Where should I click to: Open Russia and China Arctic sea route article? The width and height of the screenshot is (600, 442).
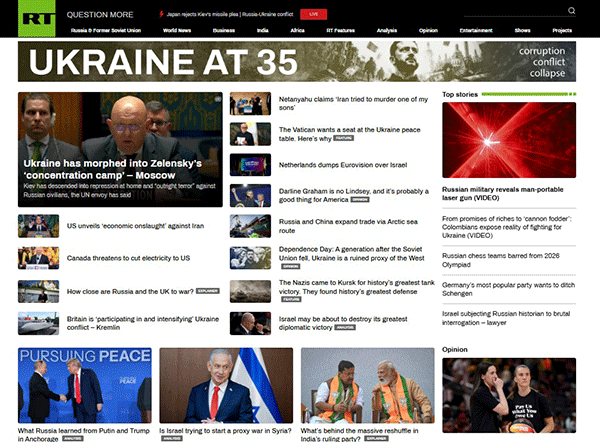pyautogui.click(x=348, y=226)
